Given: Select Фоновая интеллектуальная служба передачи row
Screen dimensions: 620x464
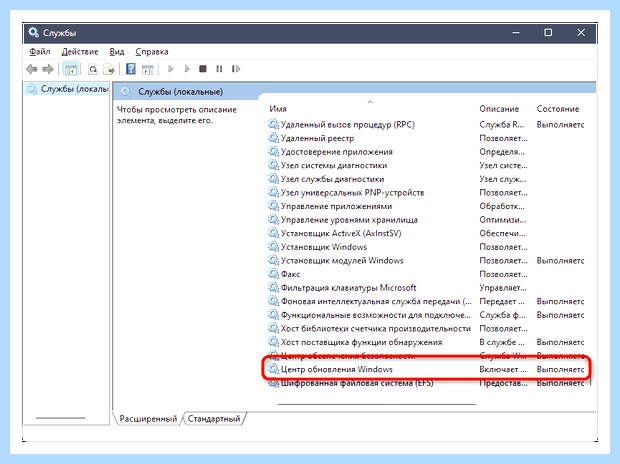Looking at the screenshot, I should (426, 301).
